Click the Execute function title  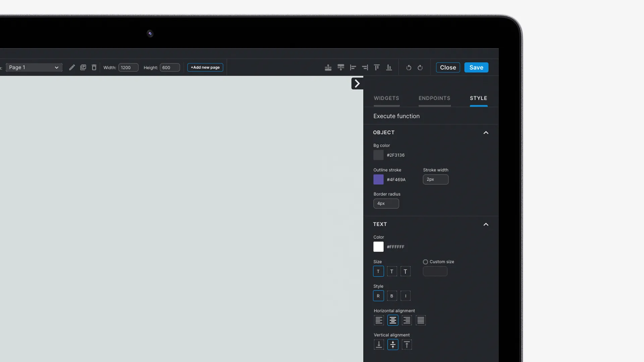[396, 116]
